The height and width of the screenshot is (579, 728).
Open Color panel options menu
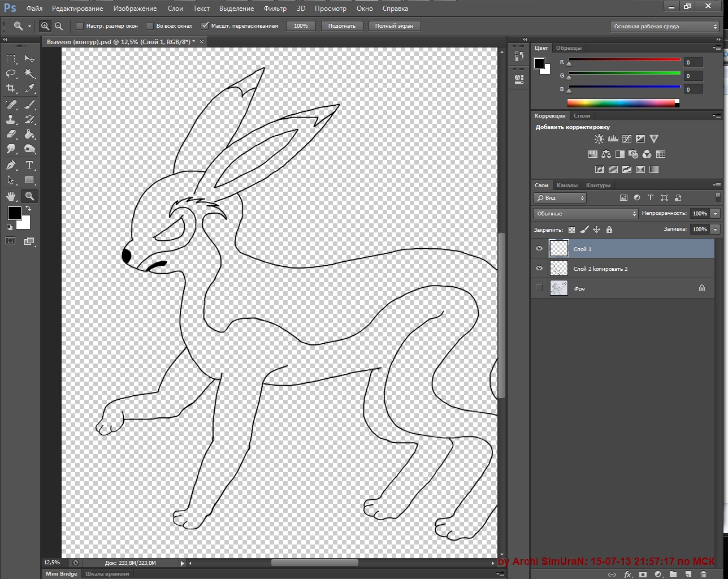[717, 48]
